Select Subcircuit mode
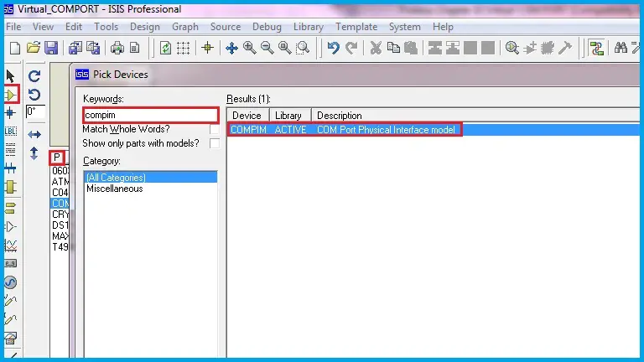Screen dimensions: 644x362 (10, 187)
